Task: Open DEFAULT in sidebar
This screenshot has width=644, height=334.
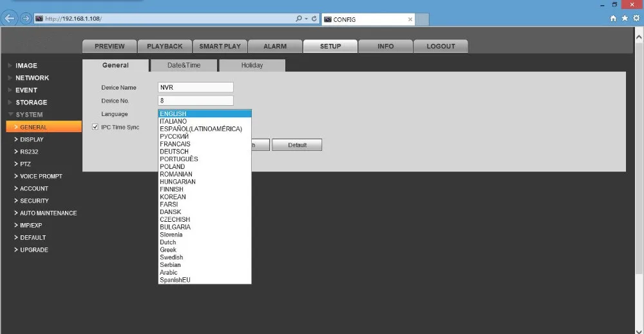Action: (x=33, y=238)
